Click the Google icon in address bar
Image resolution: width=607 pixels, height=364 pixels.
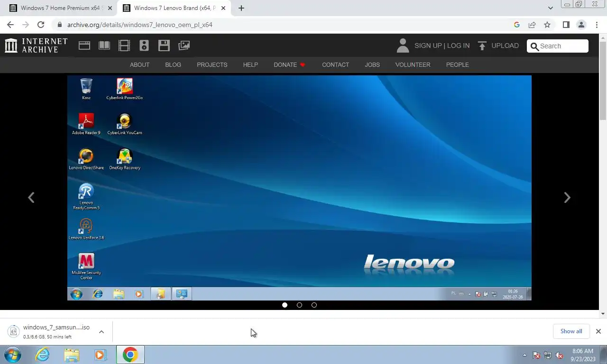pos(517,25)
